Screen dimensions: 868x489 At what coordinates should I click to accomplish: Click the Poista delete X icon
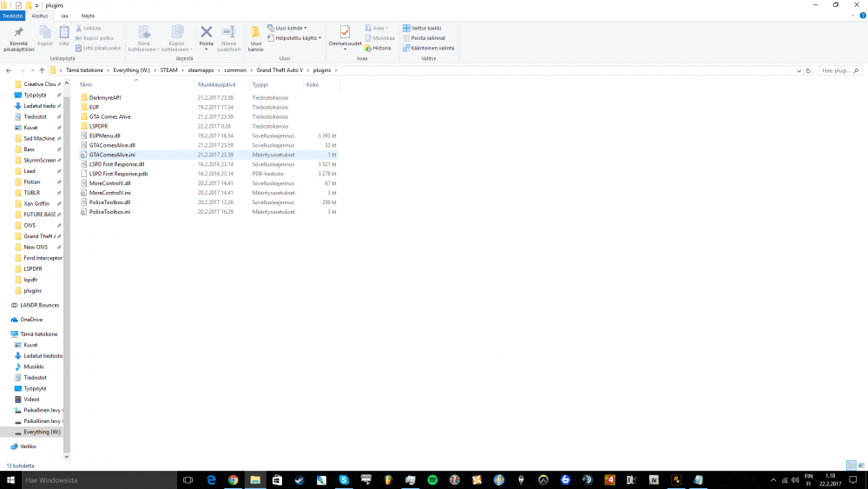pyautogui.click(x=207, y=32)
